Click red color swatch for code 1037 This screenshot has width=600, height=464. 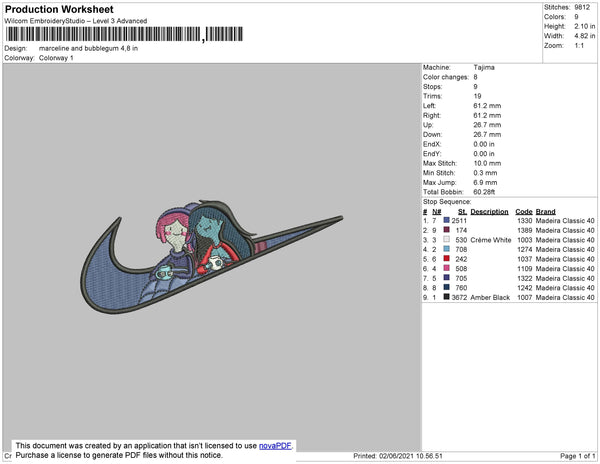[x=446, y=259]
